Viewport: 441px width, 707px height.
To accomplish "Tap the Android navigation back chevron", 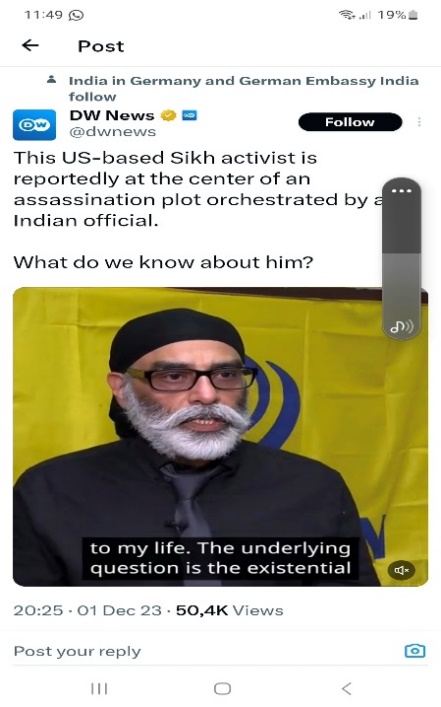I will (346, 688).
